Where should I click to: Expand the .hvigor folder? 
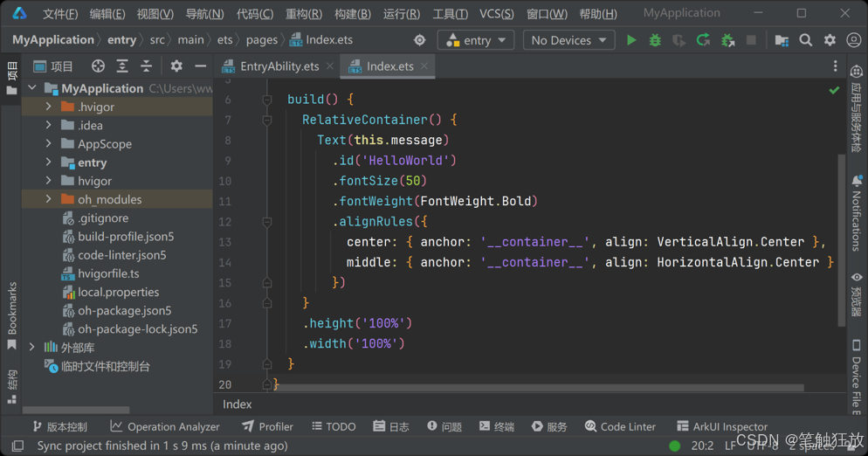pyautogui.click(x=49, y=107)
